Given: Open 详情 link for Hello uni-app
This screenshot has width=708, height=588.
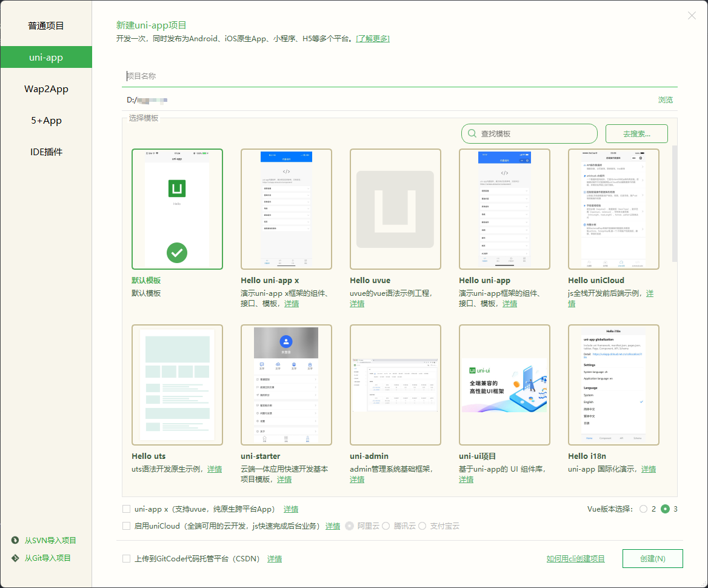Looking at the screenshot, I should [510, 304].
